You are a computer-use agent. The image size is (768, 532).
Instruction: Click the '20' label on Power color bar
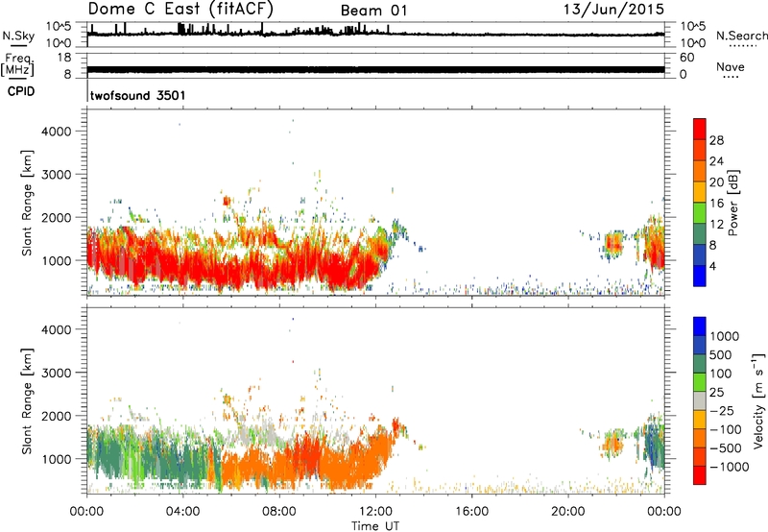pyautogui.click(x=716, y=182)
